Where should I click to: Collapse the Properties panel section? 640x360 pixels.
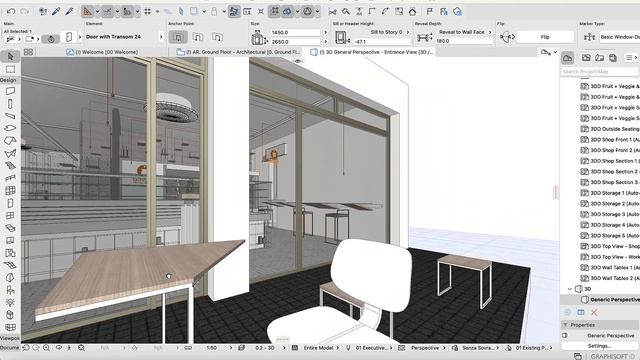point(565,325)
